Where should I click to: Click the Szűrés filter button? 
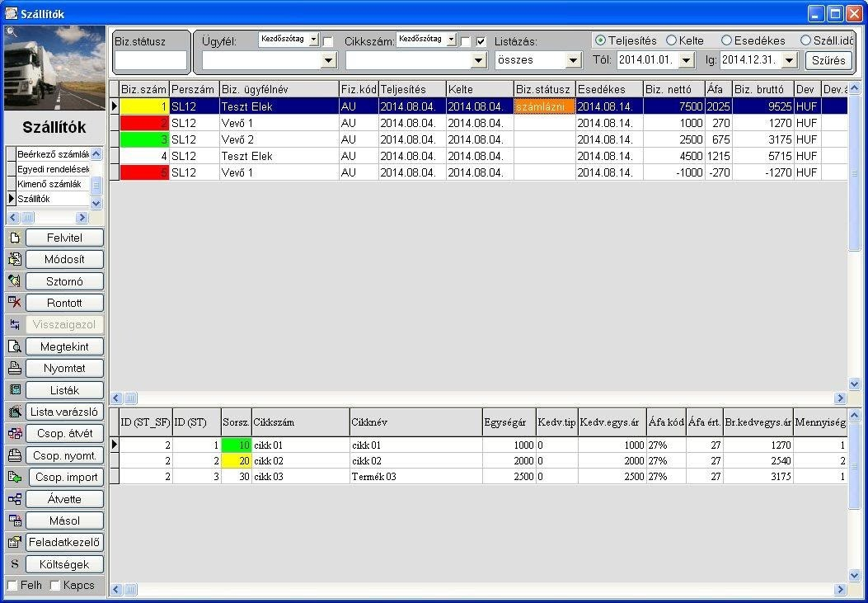coord(828,59)
